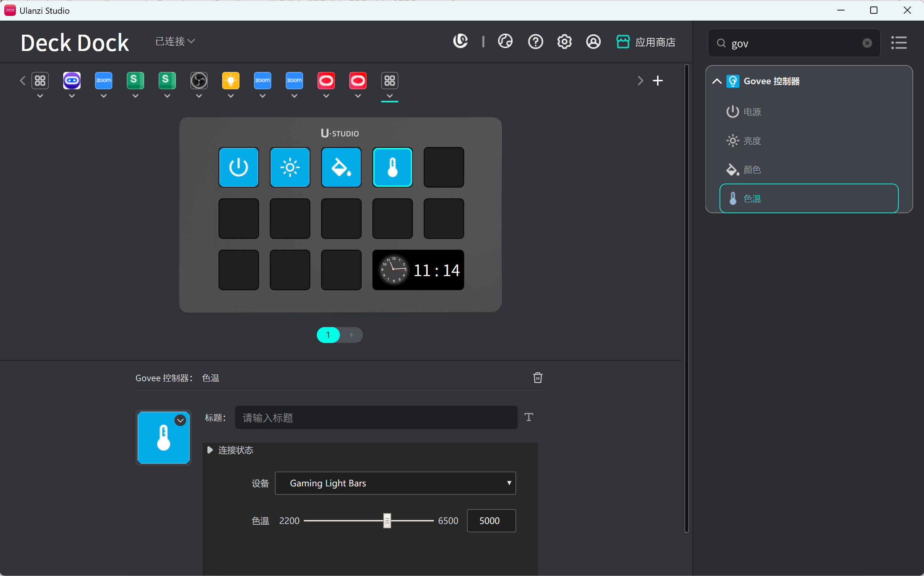Screen dimensions: 924x576
Task: Select the 亮度 action in plugin list
Action: (752, 141)
